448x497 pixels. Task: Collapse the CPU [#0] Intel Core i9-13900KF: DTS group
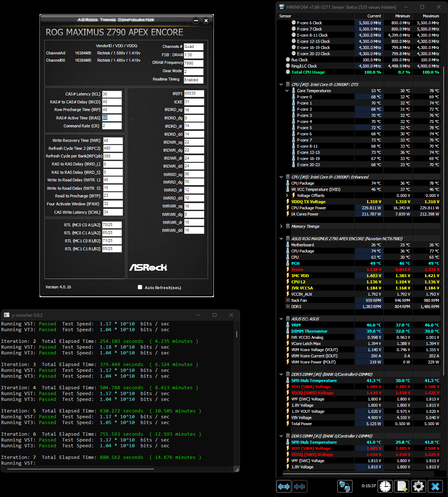pyautogui.click(x=281, y=85)
